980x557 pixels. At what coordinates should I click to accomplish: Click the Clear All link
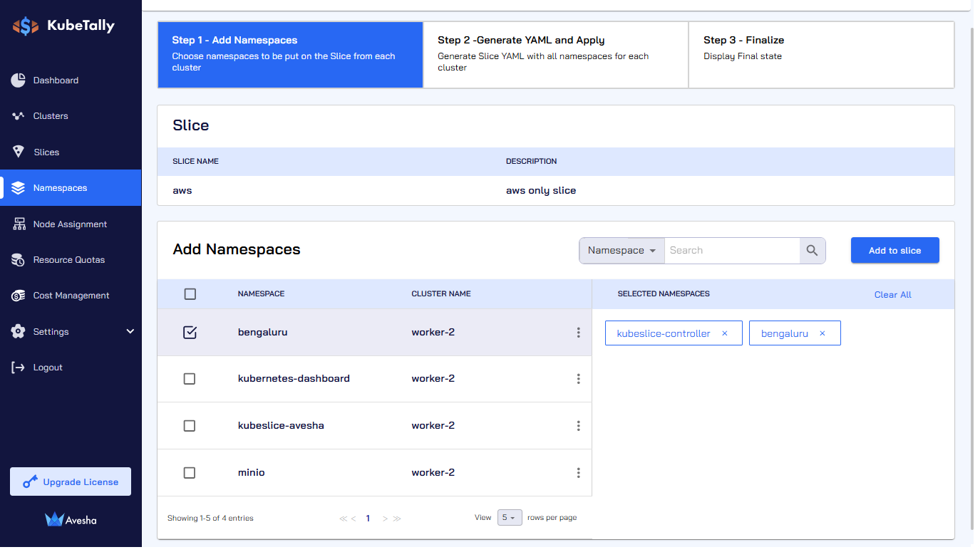[x=893, y=295]
